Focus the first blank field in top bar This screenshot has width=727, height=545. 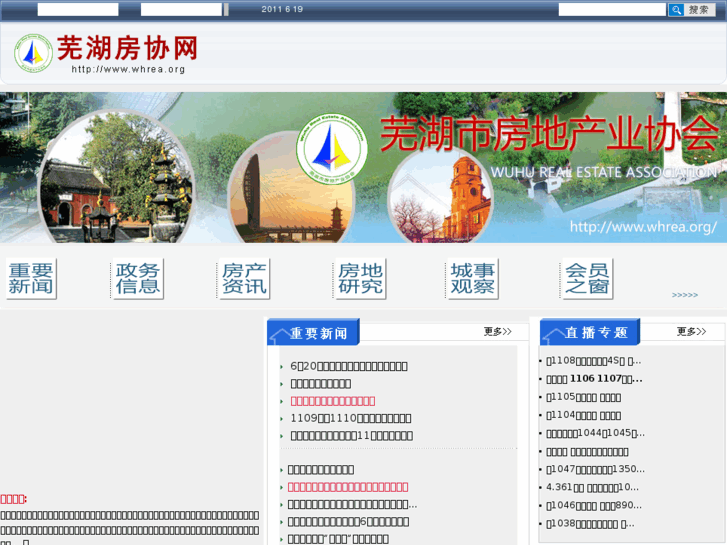[x=78, y=9]
